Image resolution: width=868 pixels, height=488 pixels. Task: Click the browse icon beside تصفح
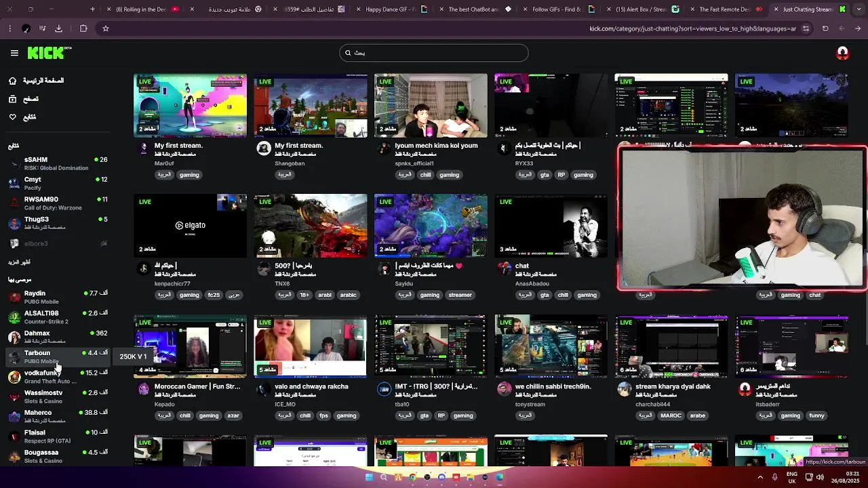coord(12,99)
